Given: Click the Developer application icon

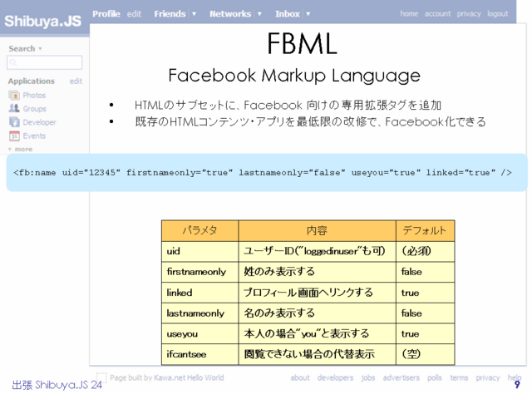Looking at the screenshot, I should tap(14, 122).
